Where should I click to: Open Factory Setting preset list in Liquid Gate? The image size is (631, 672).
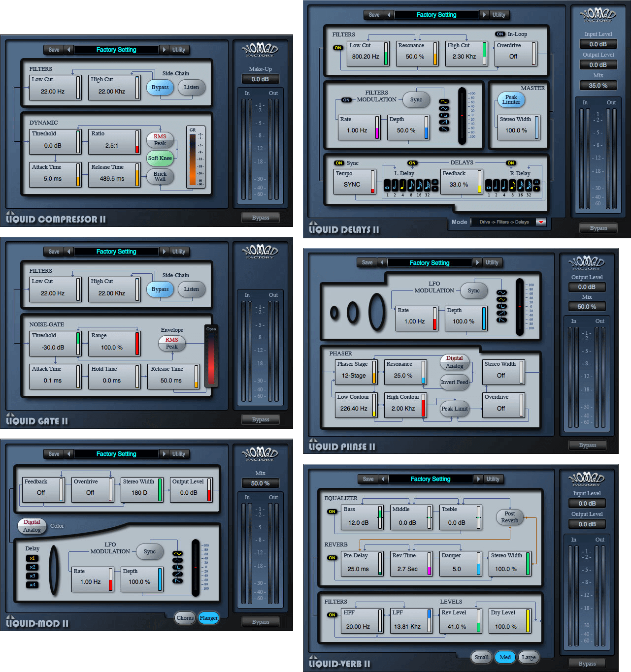pos(116,252)
